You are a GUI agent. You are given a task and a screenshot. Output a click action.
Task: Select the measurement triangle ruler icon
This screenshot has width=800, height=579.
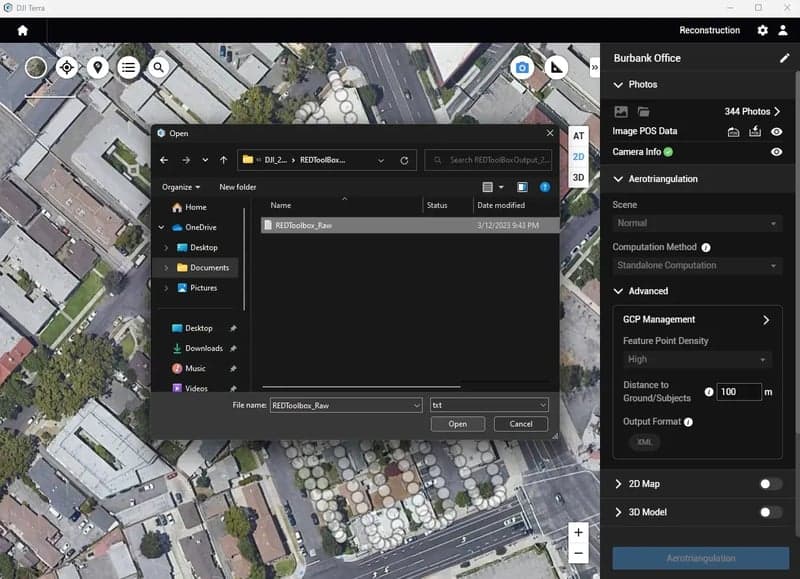click(557, 67)
